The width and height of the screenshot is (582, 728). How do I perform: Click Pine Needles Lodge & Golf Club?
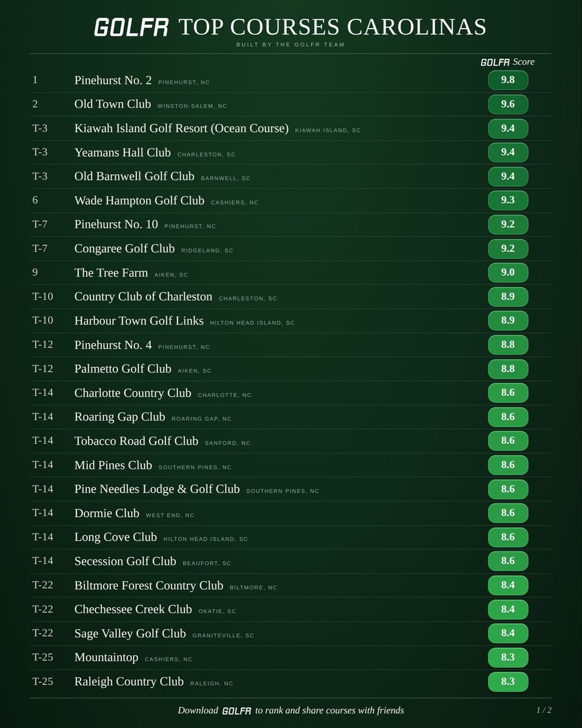click(x=157, y=489)
